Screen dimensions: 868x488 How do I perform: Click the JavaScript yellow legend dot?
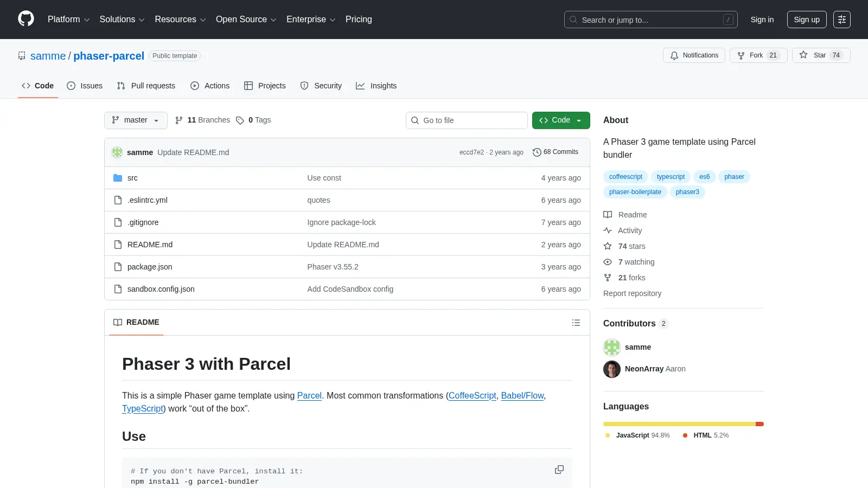click(x=608, y=435)
